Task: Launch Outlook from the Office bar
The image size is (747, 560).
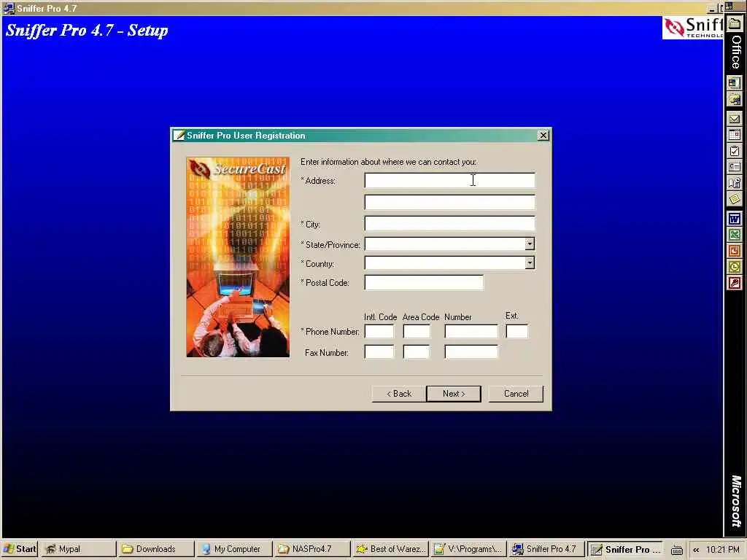Action: pyautogui.click(x=735, y=267)
